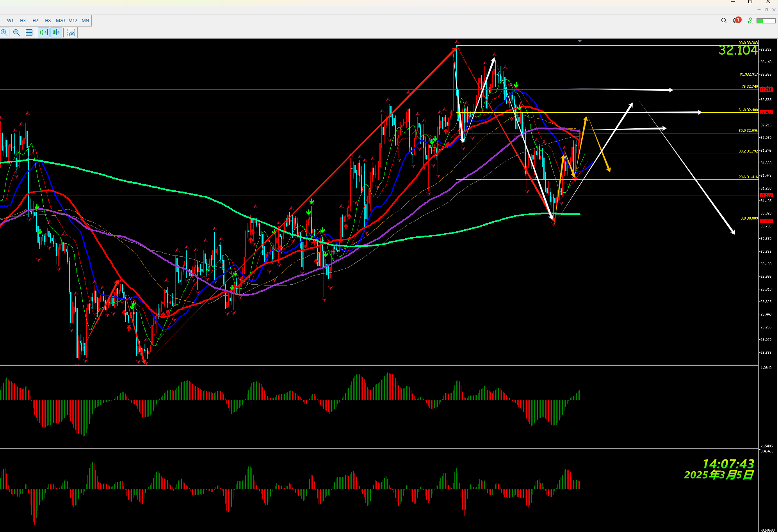Open the search magnifier icon

tap(724, 21)
